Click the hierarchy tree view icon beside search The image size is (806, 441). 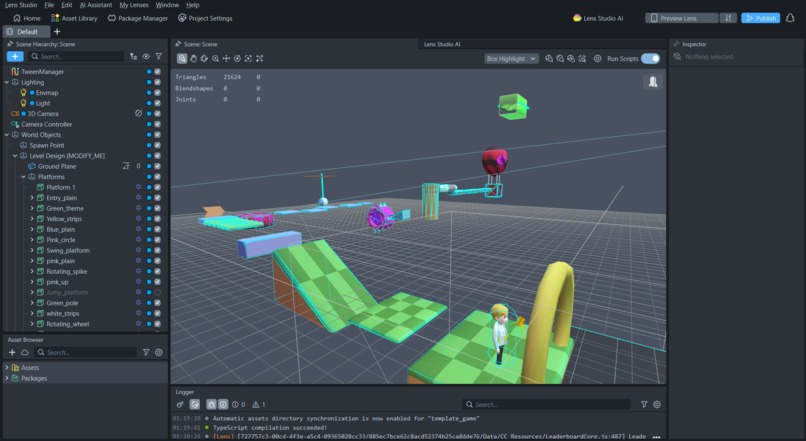(134, 57)
